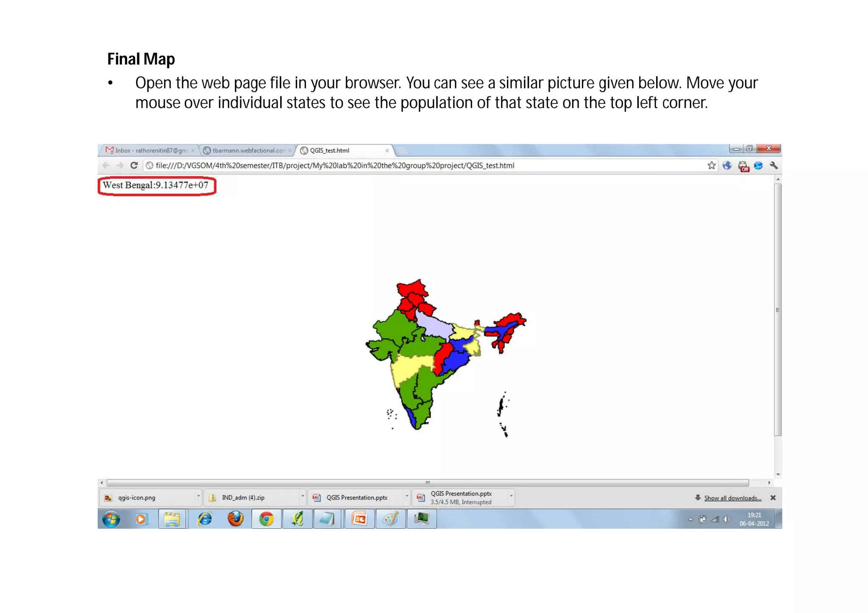Switch to PowerPoint in the taskbar
The image size is (868, 613).
359,519
